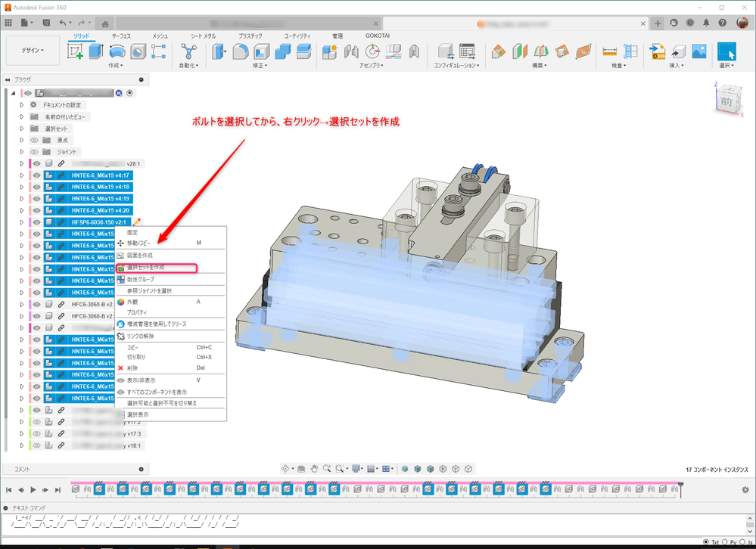Show the ジョイント folder via eye icon
Screen dimensions: 756x549
(x=34, y=152)
